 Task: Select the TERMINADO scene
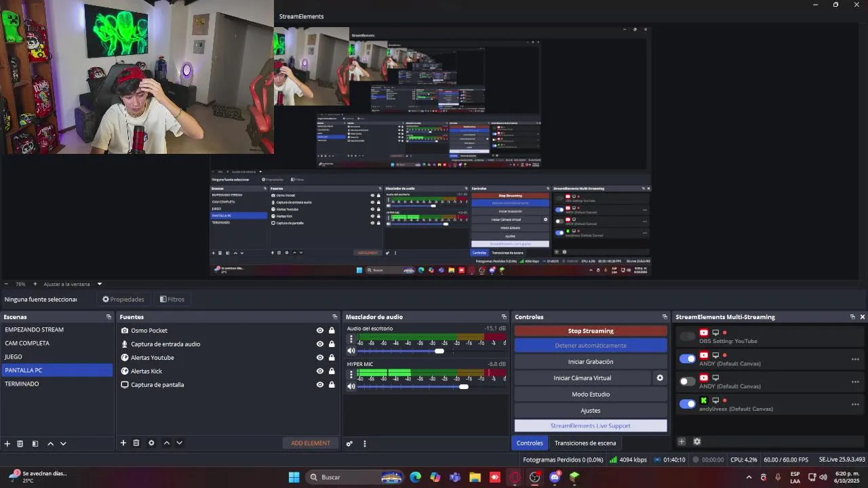click(57, 384)
